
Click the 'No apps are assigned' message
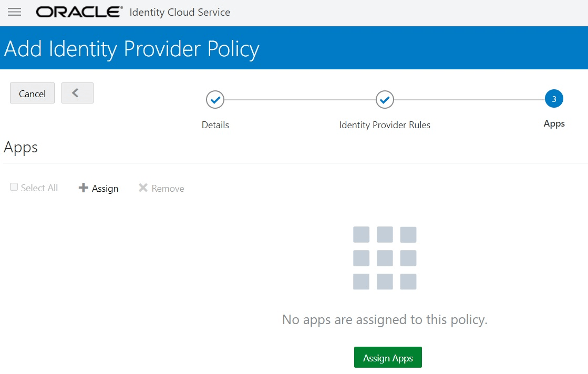[x=385, y=319]
